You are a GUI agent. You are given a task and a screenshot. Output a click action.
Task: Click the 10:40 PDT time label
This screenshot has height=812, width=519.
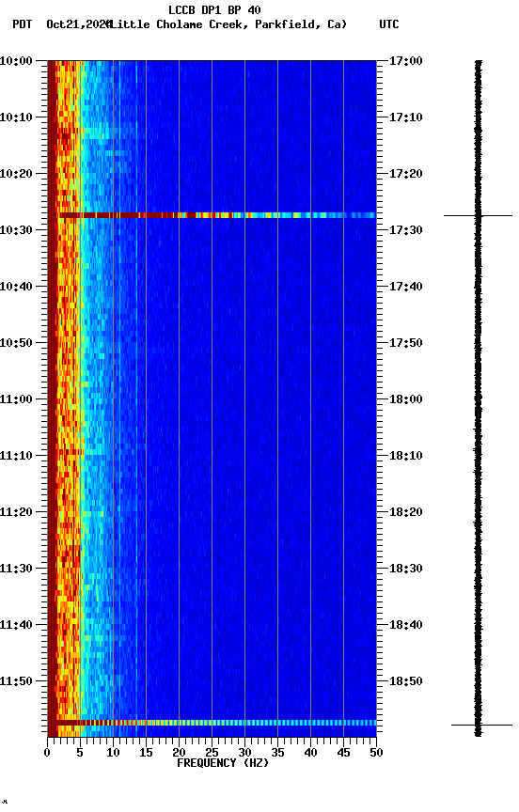(16, 287)
